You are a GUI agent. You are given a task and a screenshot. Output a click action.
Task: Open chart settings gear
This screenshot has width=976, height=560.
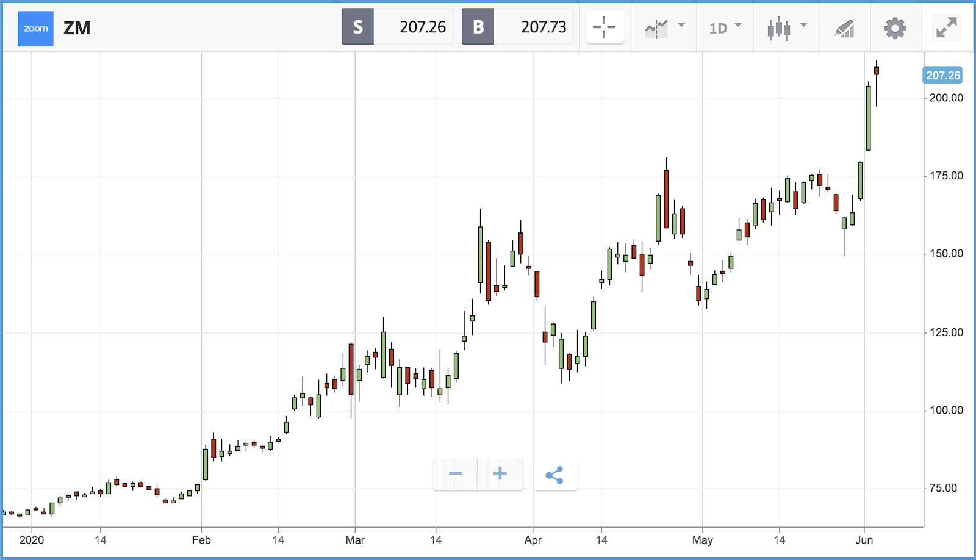[895, 28]
